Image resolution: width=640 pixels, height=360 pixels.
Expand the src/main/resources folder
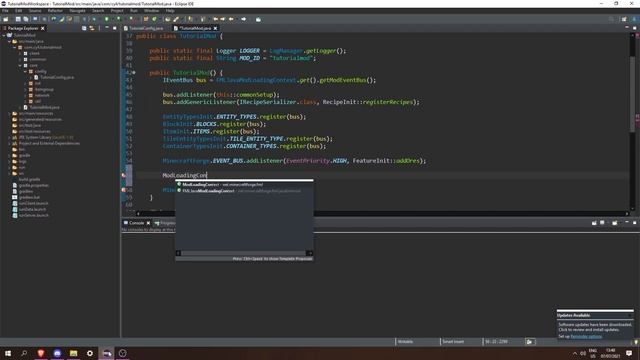click(x=9, y=113)
